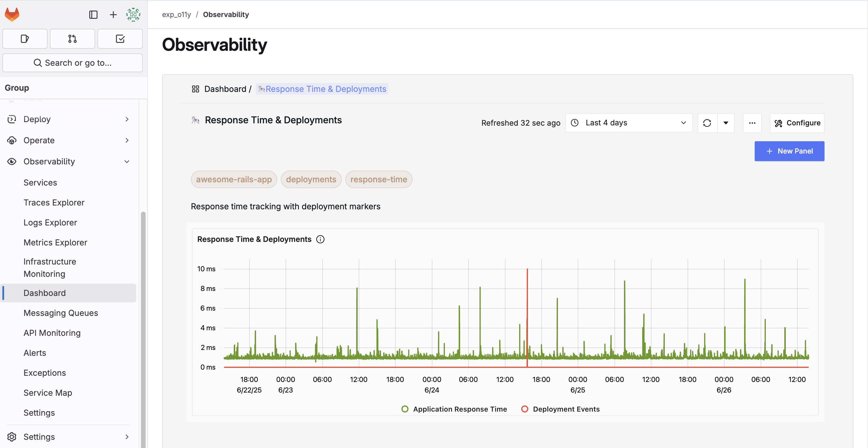The height and width of the screenshot is (448, 868).
Task: Open Metrics Explorer from the sidebar
Action: coord(55,242)
